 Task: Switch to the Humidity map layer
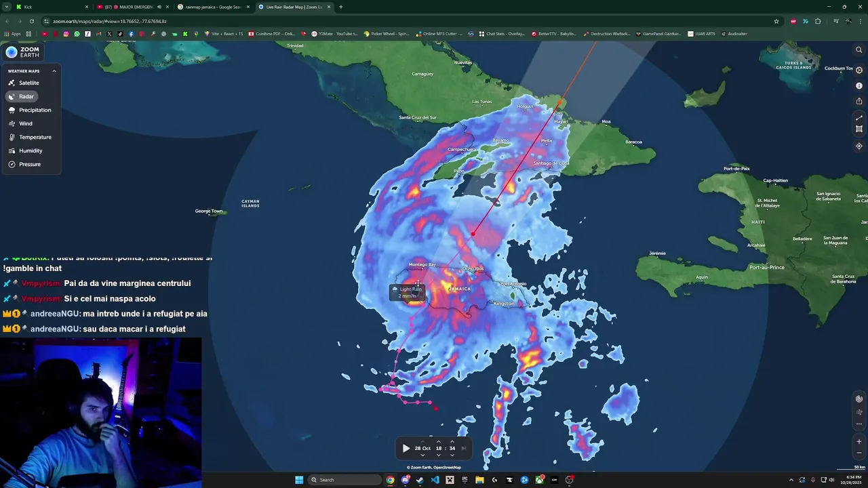coord(26,150)
